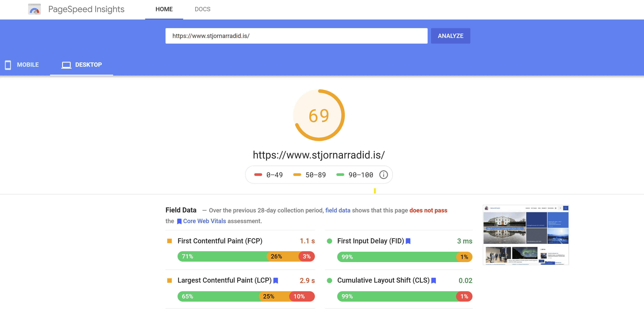Open the DOCS menu item
Image resolution: width=644 pixels, height=309 pixels.
202,9
